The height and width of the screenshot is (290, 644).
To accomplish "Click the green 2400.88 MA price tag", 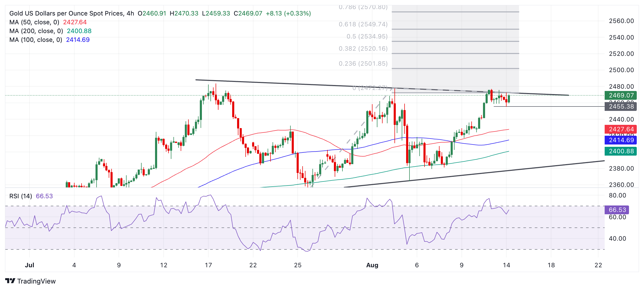I will (620, 151).
